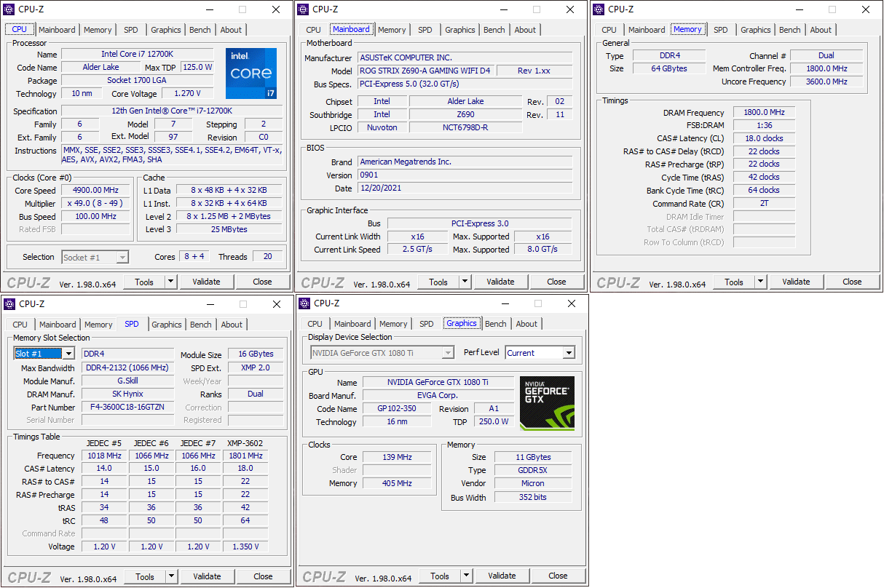
Task: Click the NVIDIA GeForce GTX logo
Action: tap(546, 401)
